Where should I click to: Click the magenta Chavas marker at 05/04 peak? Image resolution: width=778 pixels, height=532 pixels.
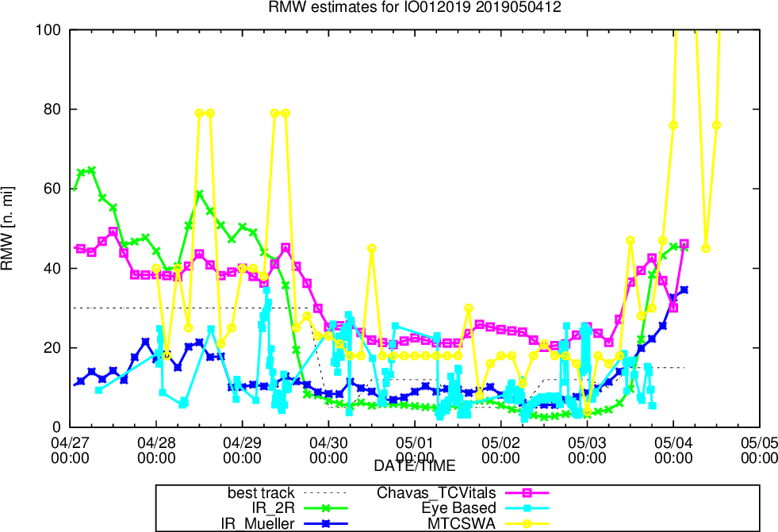684,244
